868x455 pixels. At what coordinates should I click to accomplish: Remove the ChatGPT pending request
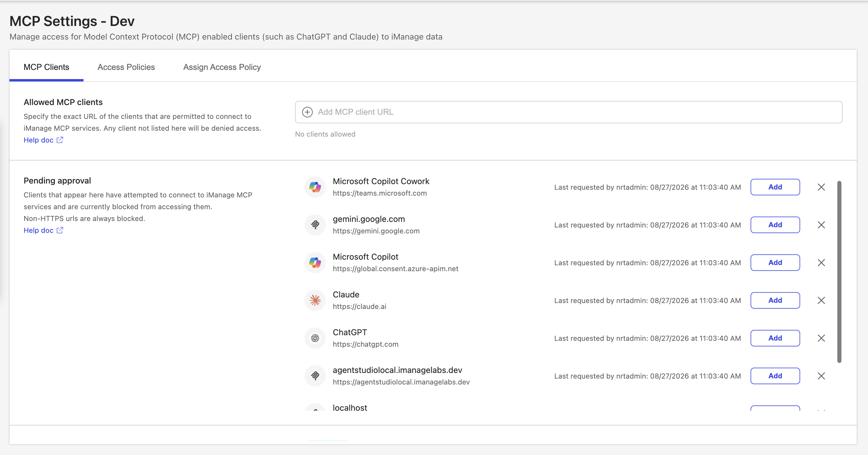pyautogui.click(x=821, y=338)
